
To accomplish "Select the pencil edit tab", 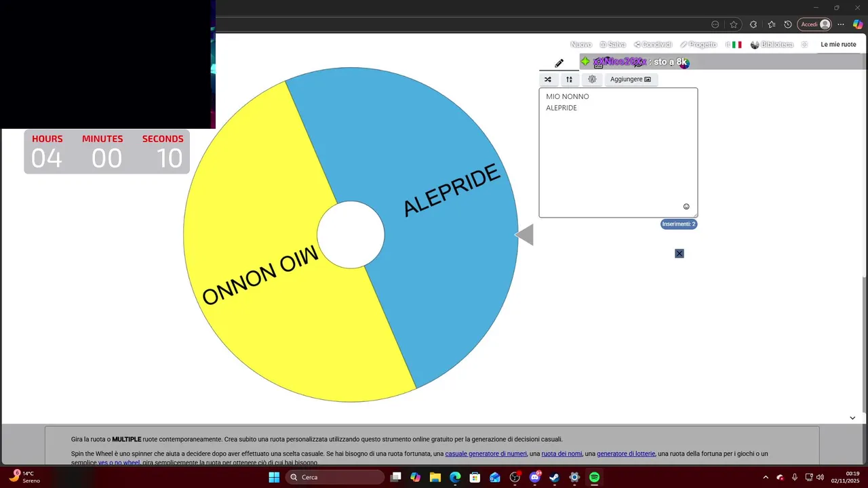I will (559, 63).
